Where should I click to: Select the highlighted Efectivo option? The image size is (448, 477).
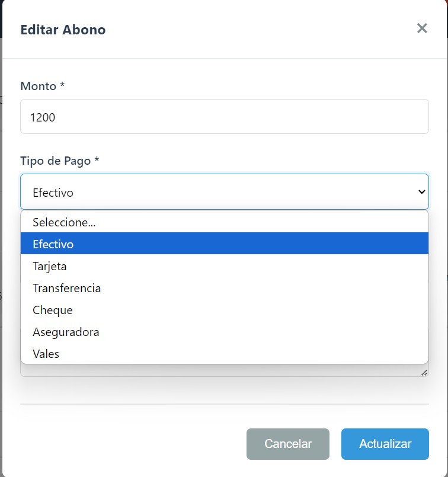pyautogui.click(x=224, y=244)
